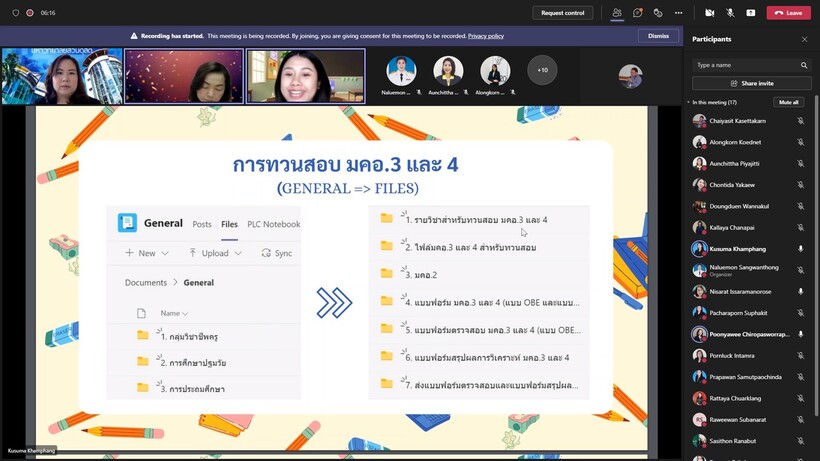Dismiss the recording notification banner
820x461 pixels.
[658, 36]
